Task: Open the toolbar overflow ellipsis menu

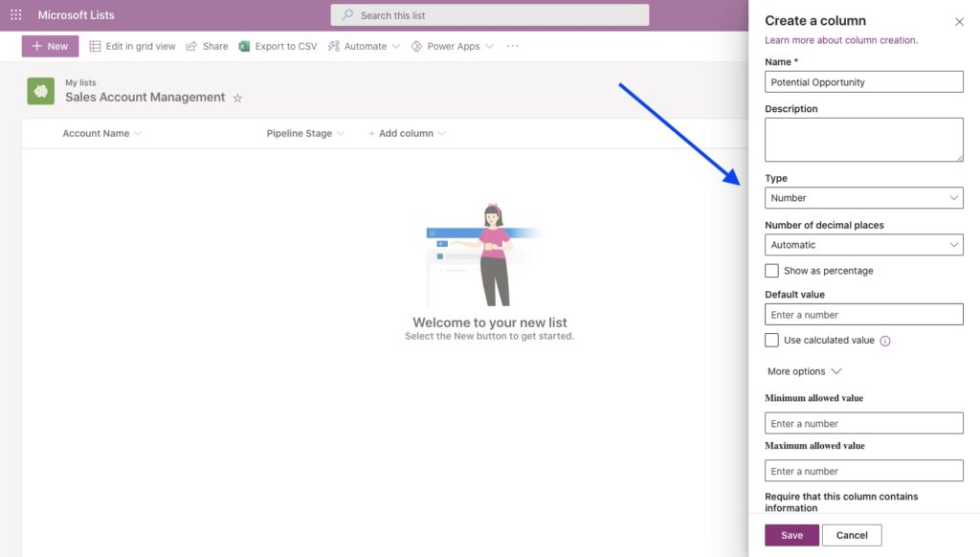Action: tap(513, 46)
